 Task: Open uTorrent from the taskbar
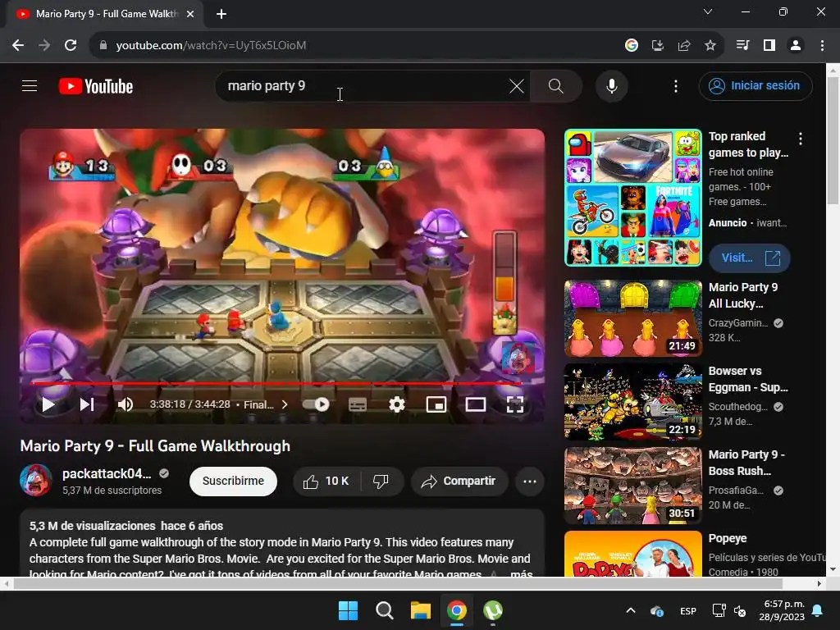point(493,610)
